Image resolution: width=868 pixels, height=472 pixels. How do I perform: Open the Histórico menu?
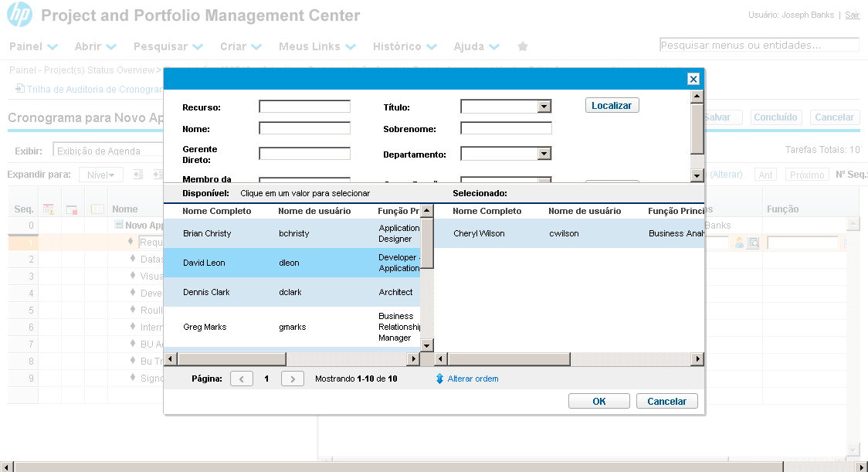point(403,46)
